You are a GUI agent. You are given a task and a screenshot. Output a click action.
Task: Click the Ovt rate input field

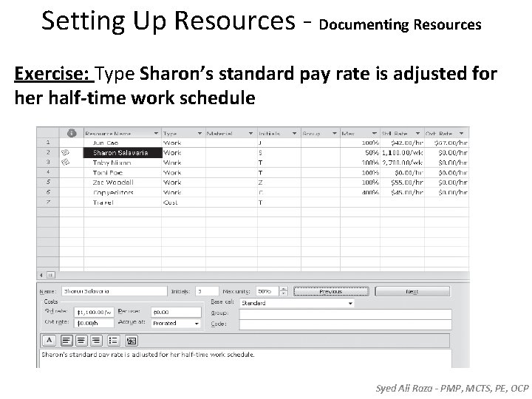point(94,323)
